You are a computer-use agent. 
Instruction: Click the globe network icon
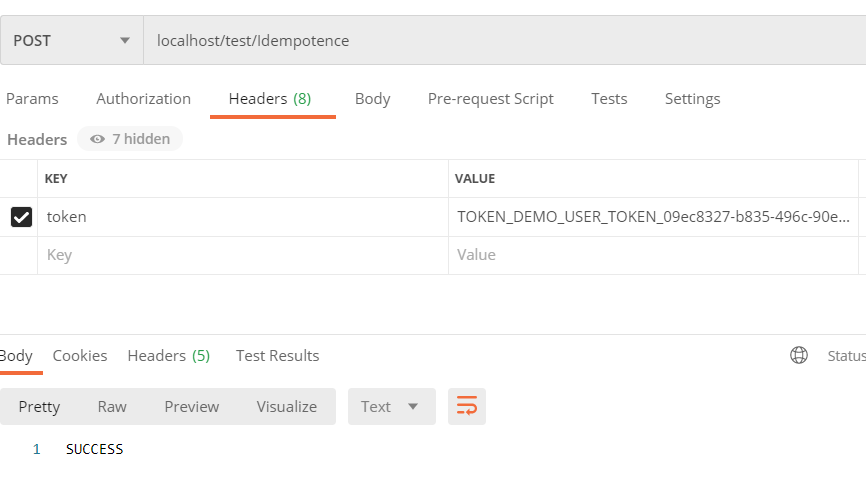coord(799,355)
